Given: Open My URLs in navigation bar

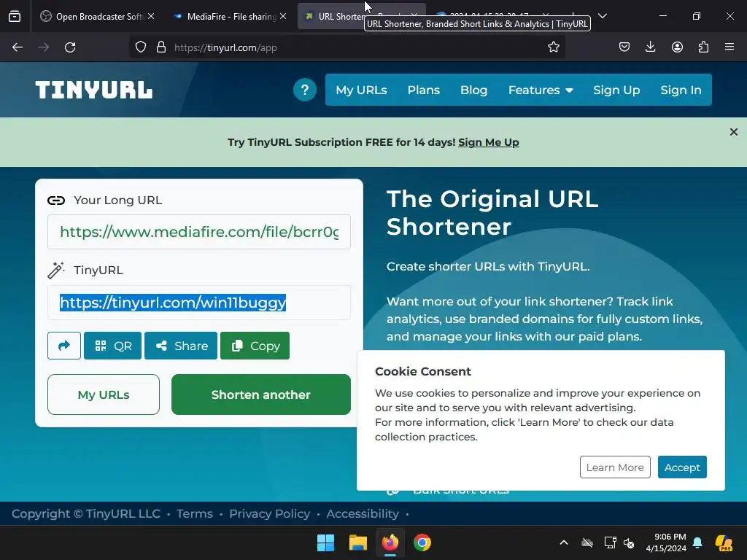Looking at the screenshot, I should tap(361, 90).
